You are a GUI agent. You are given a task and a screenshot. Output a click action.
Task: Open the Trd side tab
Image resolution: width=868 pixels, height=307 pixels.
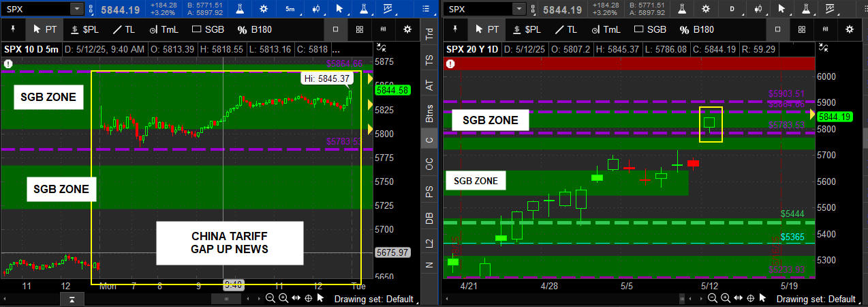tap(429, 33)
